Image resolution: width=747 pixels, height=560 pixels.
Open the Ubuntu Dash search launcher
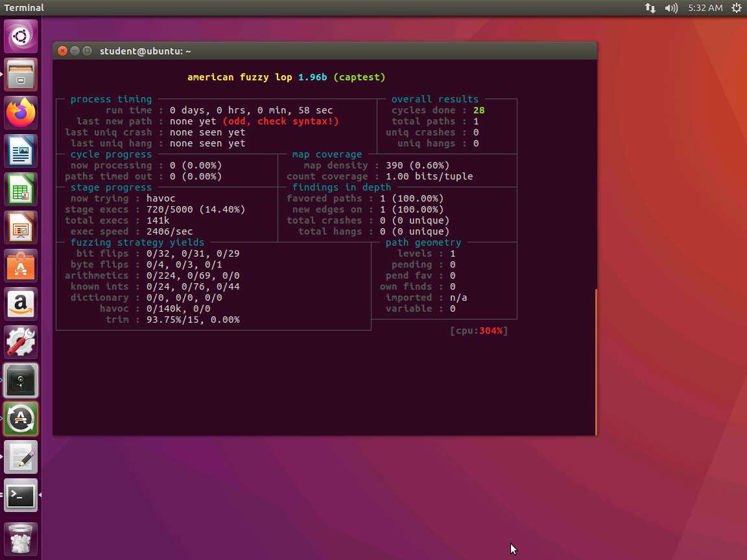(x=21, y=36)
